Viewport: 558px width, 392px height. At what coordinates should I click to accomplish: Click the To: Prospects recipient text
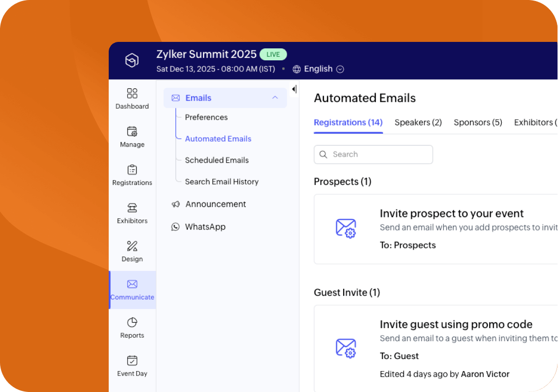point(408,245)
